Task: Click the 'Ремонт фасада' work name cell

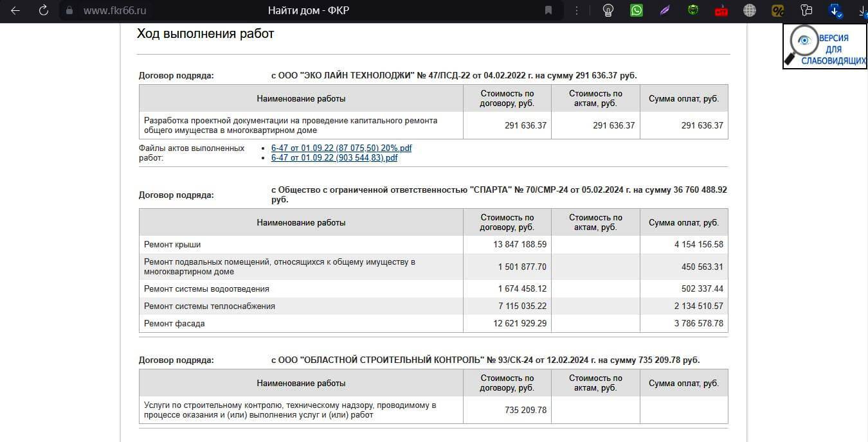Action: pos(174,324)
